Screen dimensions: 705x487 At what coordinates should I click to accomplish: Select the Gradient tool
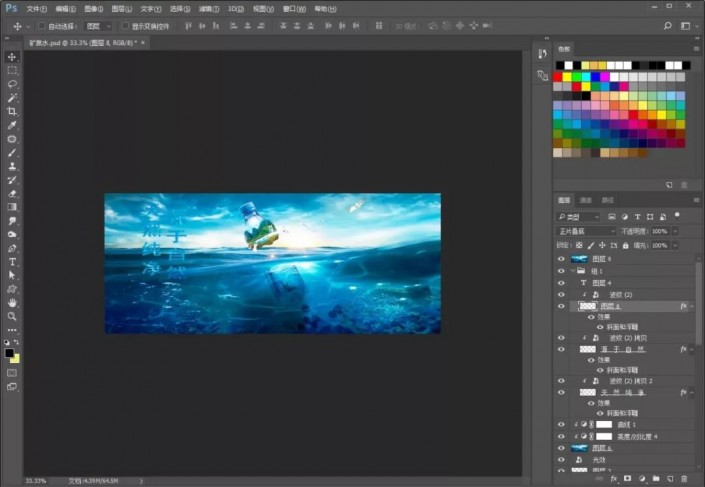(x=12, y=207)
